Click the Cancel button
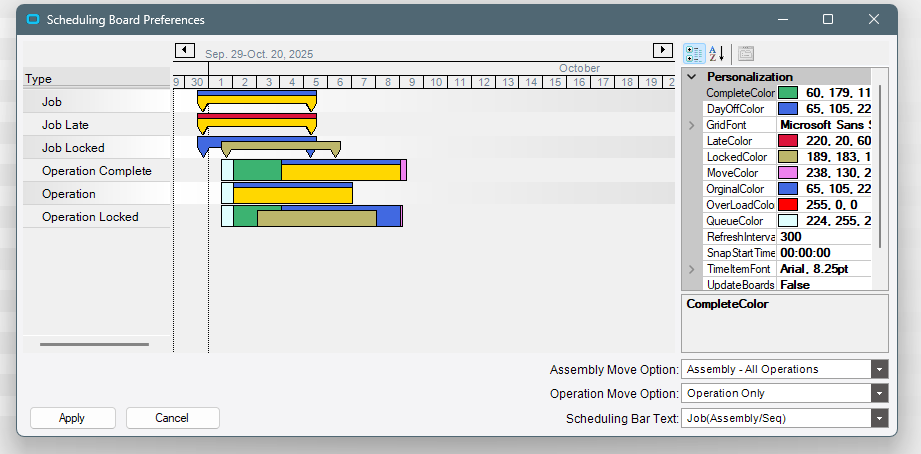The width and height of the screenshot is (921, 454). point(172,418)
